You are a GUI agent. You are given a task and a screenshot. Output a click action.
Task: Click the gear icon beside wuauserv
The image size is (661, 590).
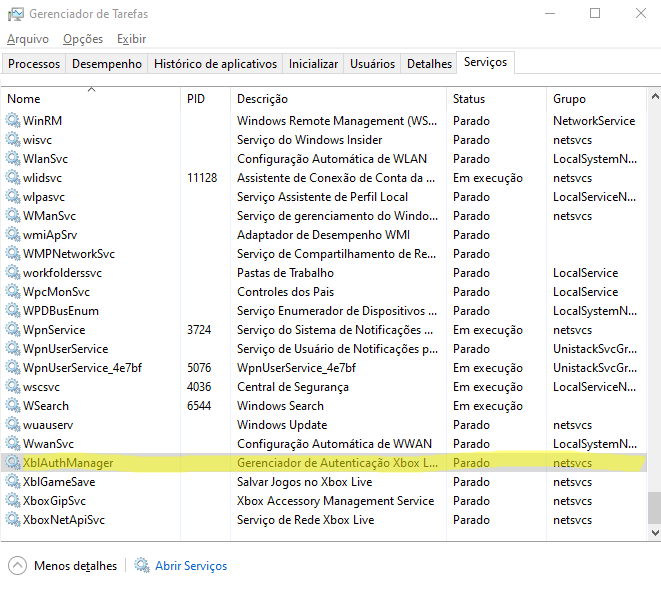(x=13, y=424)
